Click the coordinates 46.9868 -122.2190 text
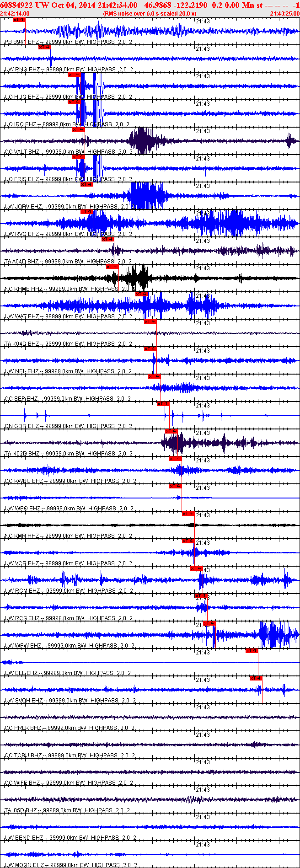This screenshot has height=868, width=300. [176, 5]
